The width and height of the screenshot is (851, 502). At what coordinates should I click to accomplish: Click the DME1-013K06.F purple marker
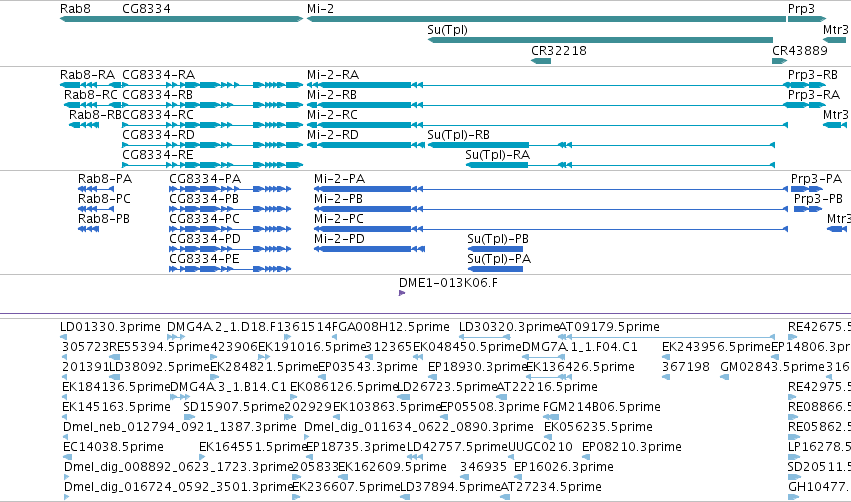click(x=402, y=293)
